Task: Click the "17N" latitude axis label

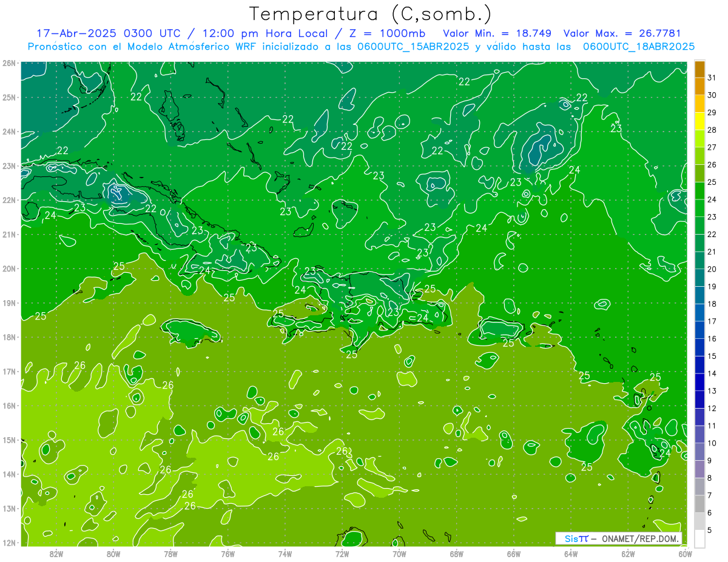Action: [x=8, y=372]
